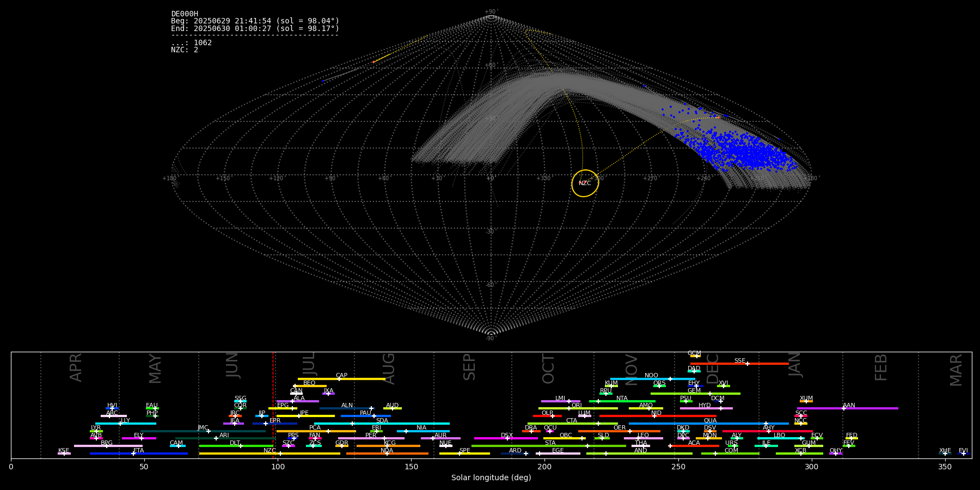The width and height of the screenshot is (980, 490).
Task: Click the AUD shower label
Action: pyautogui.click(x=392, y=406)
